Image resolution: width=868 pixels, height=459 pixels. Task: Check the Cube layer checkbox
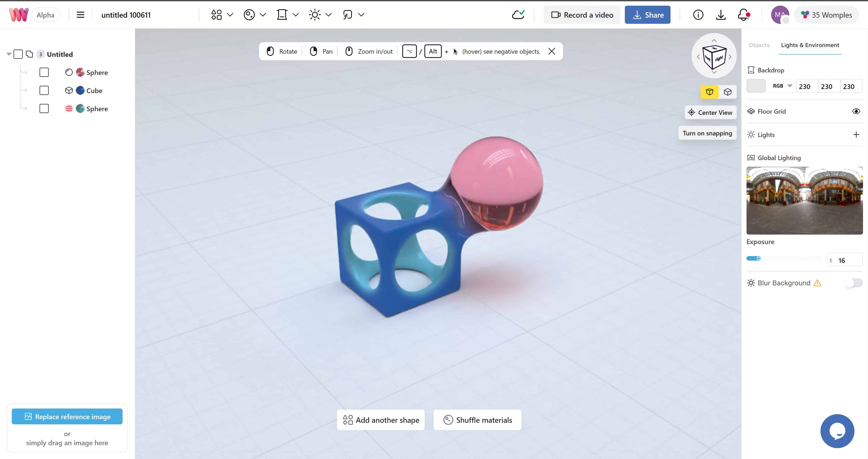[x=44, y=90]
